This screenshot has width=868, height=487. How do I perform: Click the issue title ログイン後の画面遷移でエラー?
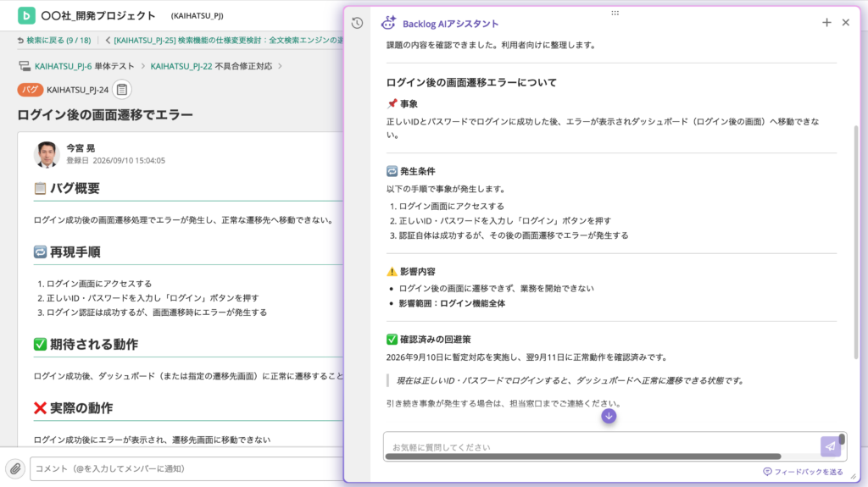105,115
